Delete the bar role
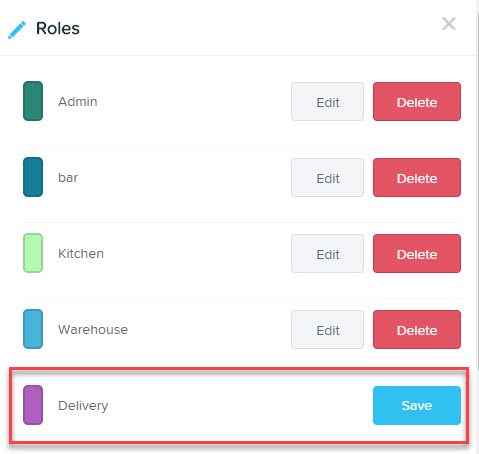Viewport: 479px width, 454px height. (417, 178)
